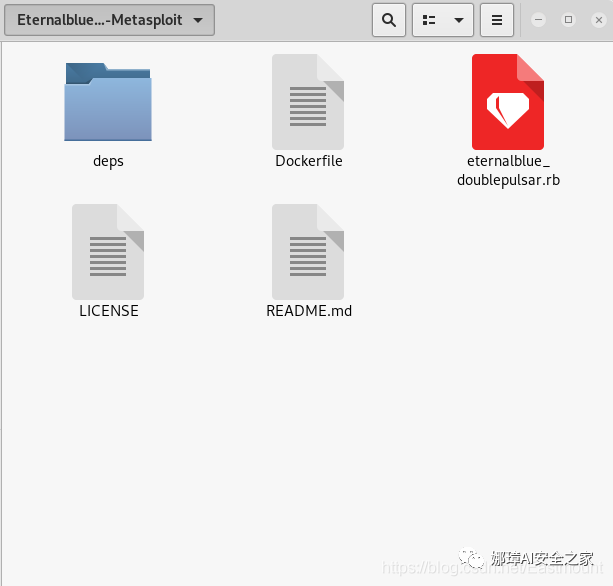Click the "README.md" file name label
The width and height of the screenshot is (613, 586).
click(x=309, y=311)
